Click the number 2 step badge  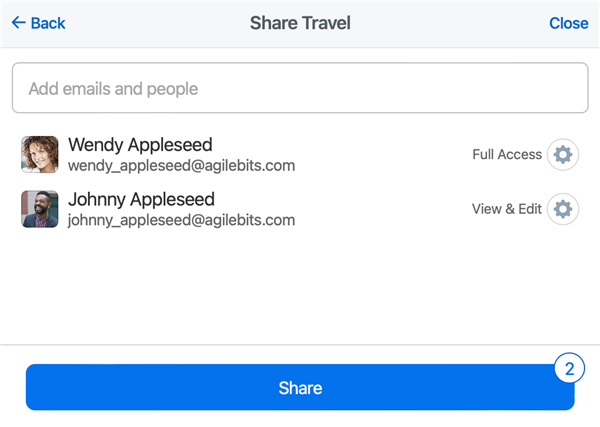tap(569, 368)
